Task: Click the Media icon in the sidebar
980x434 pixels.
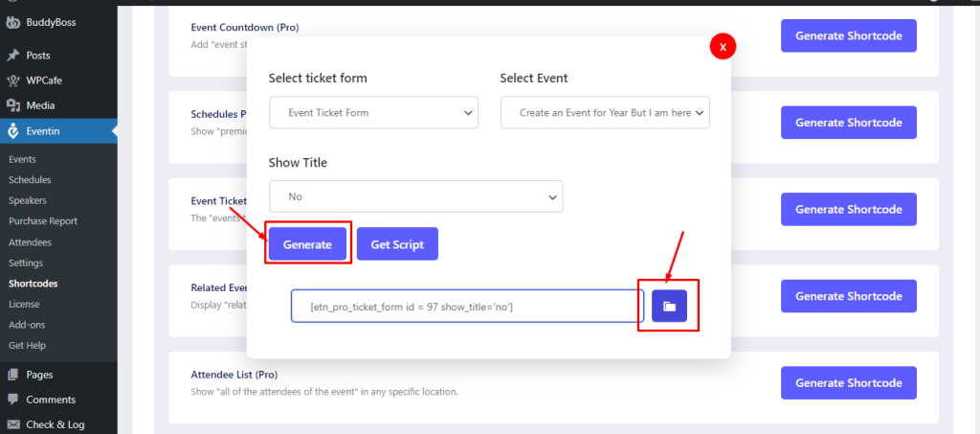Action: [12, 105]
